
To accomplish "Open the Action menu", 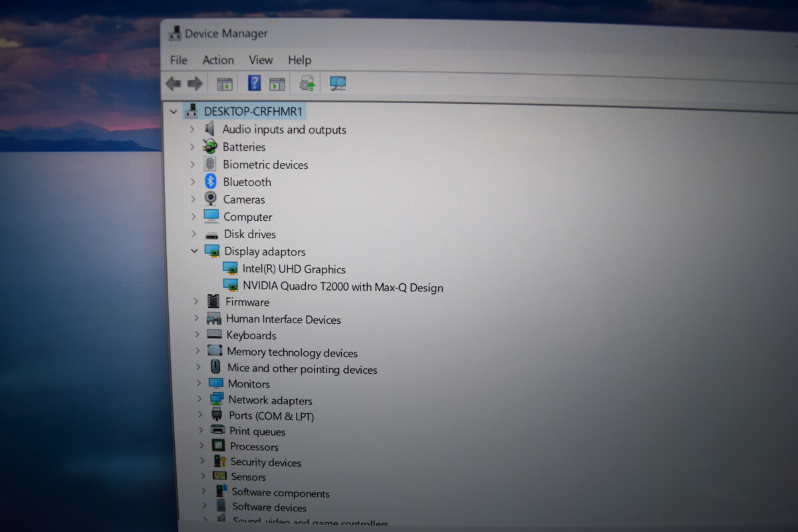I will (x=218, y=61).
